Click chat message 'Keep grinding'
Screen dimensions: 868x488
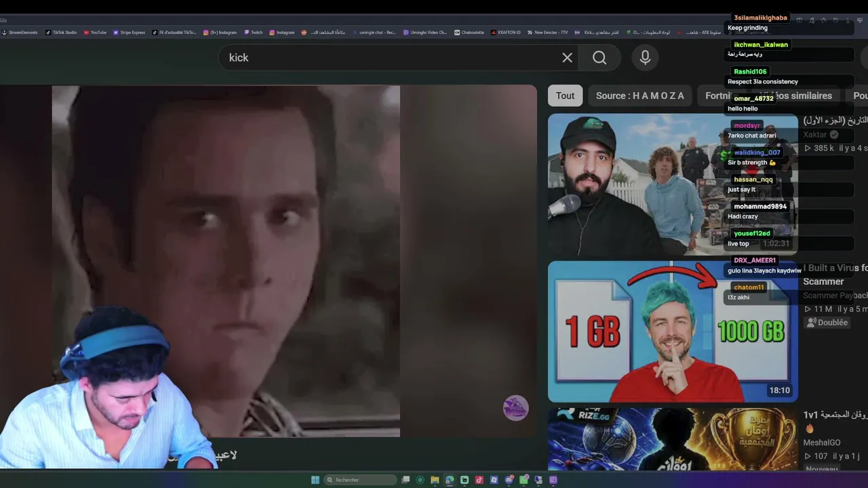point(747,28)
